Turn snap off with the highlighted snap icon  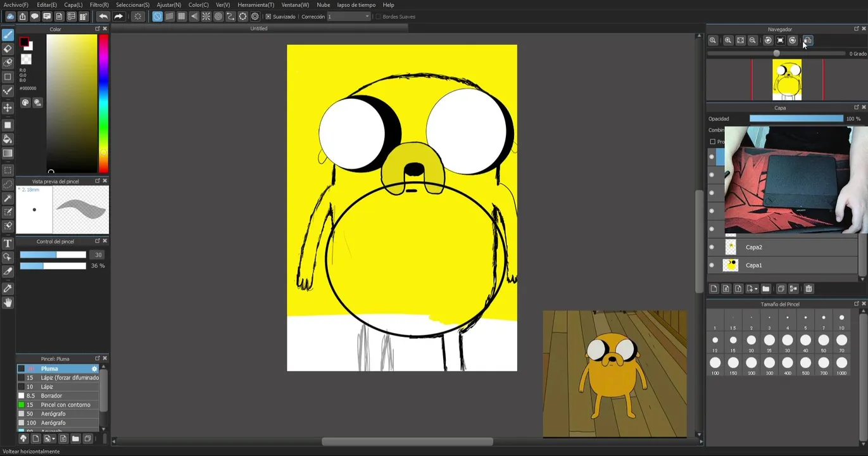point(157,16)
